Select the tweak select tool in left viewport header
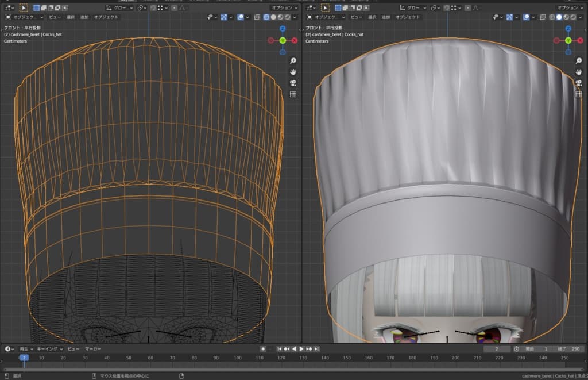This screenshot has width=588, height=380. pos(24,8)
